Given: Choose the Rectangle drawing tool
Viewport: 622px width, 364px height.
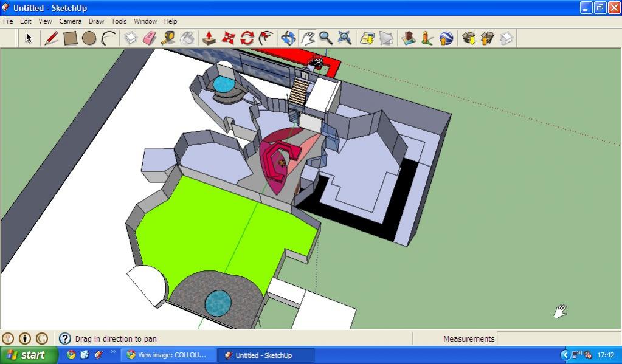Looking at the screenshot, I should 71,38.
